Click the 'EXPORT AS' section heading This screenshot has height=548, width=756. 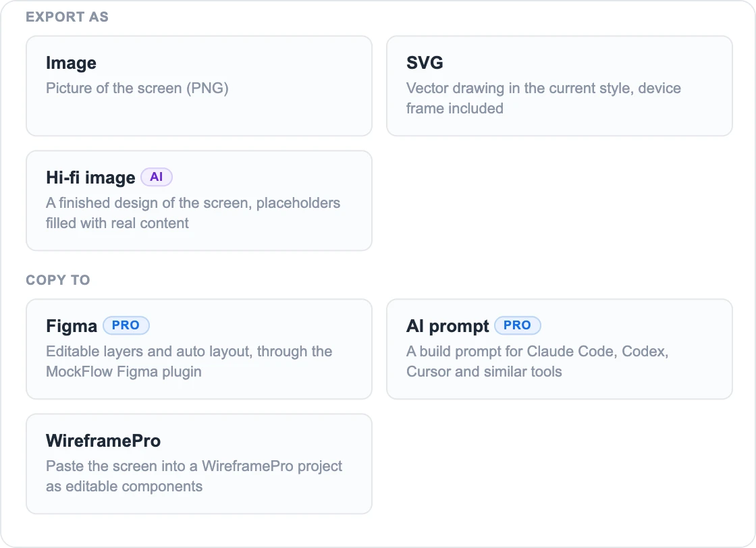[x=67, y=17]
